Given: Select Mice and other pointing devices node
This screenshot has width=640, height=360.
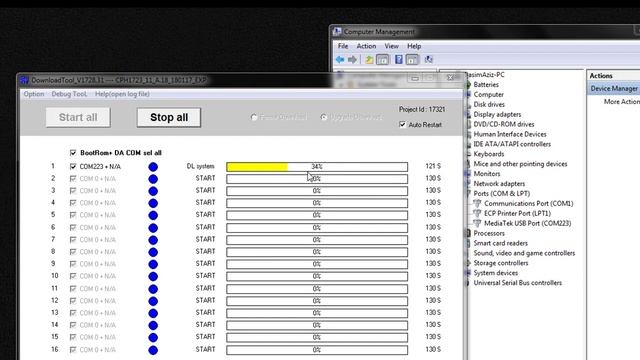Looking at the screenshot, I should coord(520,164).
